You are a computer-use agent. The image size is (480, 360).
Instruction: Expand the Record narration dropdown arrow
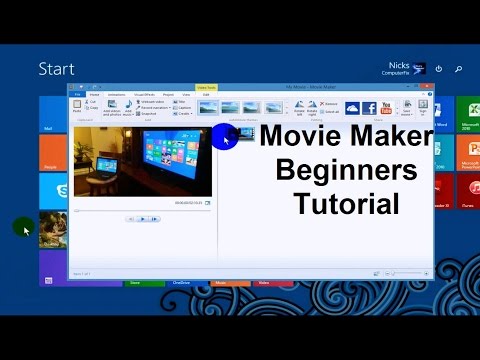(x=170, y=108)
